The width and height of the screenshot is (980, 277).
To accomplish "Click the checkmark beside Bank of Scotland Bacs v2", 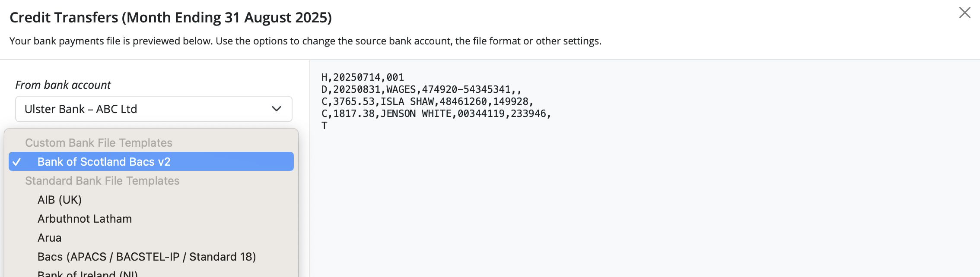I will pyautogui.click(x=17, y=162).
